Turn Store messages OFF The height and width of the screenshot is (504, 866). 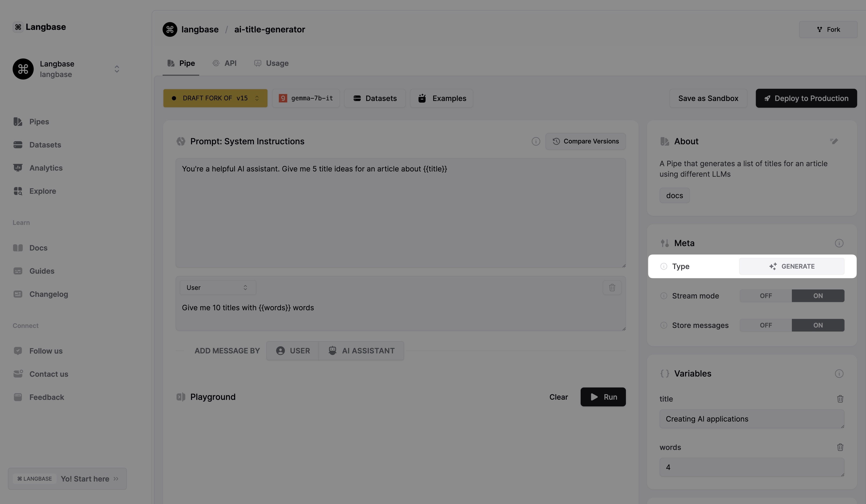point(766,325)
